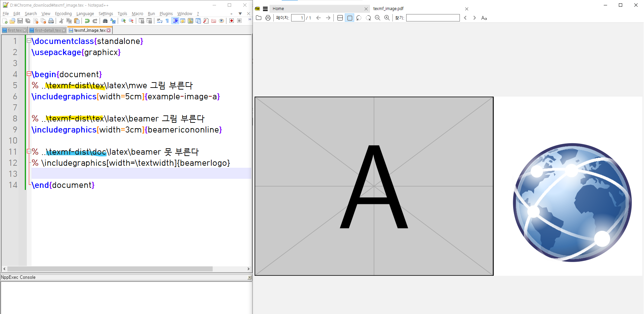Click \usepackage{graphicx} on line 2
644x314 pixels.
click(x=76, y=52)
